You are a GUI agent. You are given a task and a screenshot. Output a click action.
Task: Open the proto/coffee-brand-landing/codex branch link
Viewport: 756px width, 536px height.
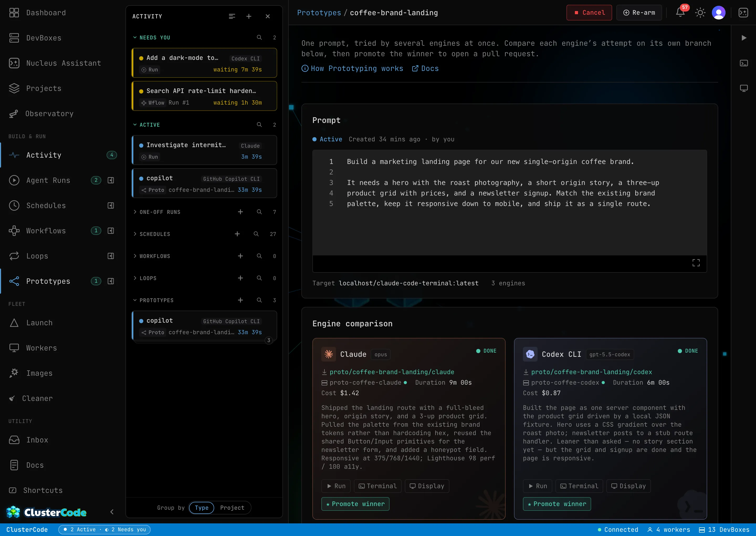tap(592, 372)
